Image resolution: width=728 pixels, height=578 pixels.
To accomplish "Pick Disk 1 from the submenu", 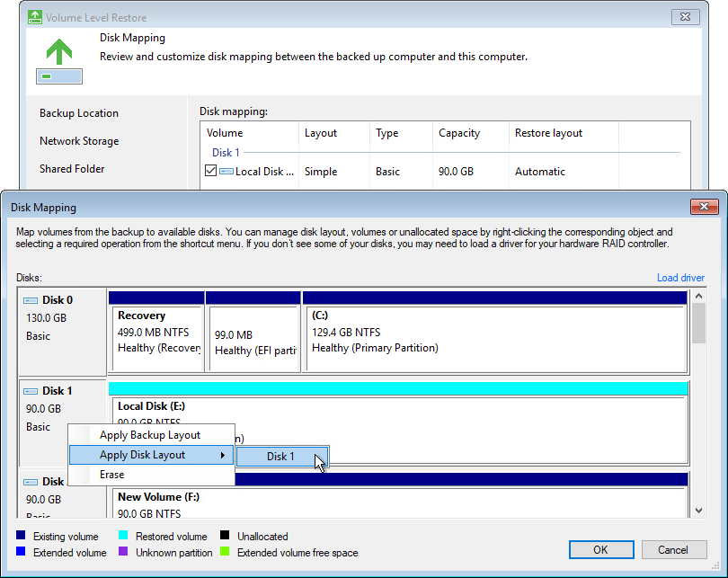I will 281,457.
